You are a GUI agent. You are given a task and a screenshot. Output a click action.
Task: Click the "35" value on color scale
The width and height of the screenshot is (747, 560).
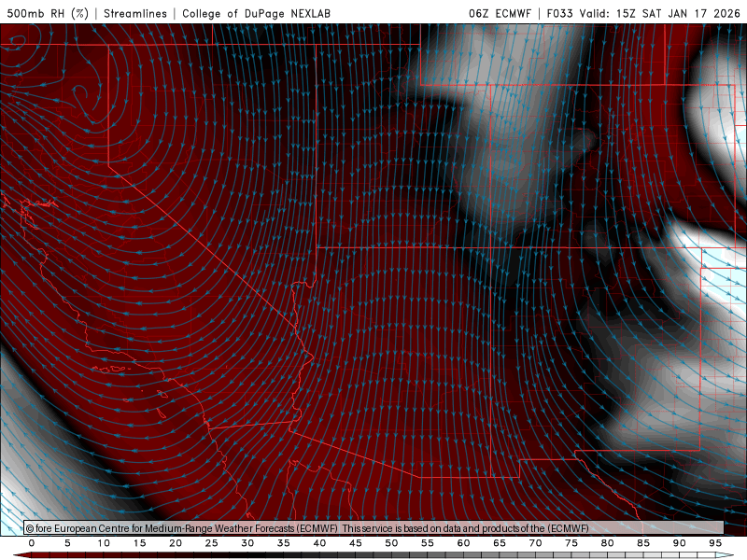tap(284, 543)
